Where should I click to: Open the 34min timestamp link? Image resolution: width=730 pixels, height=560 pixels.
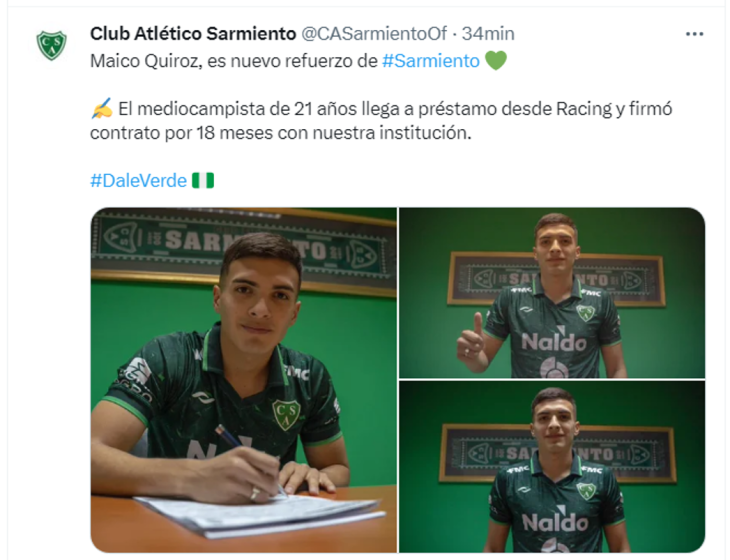(x=488, y=34)
